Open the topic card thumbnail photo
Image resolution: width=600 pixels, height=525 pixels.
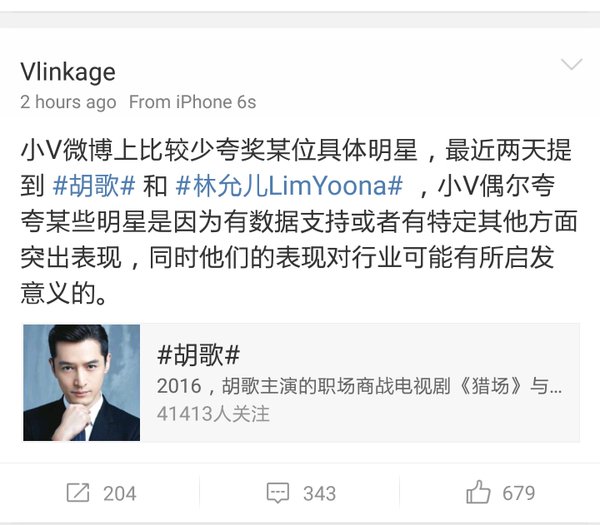[82, 383]
